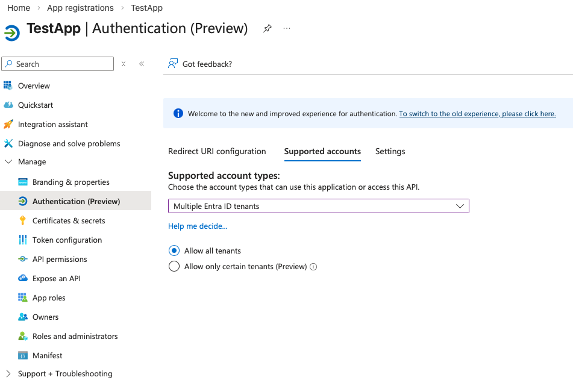Click the Expose an API cloud icon
573x392 pixels.
point(23,278)
